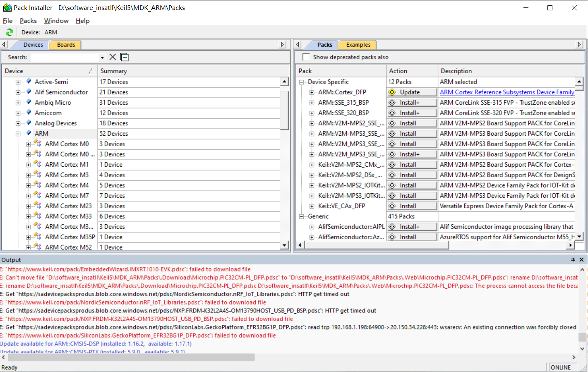This screenshot has height=372, width=588.
Task: Expand the Keil::VE_CAx_DFP pack node
Action: (x=312, y=206)
